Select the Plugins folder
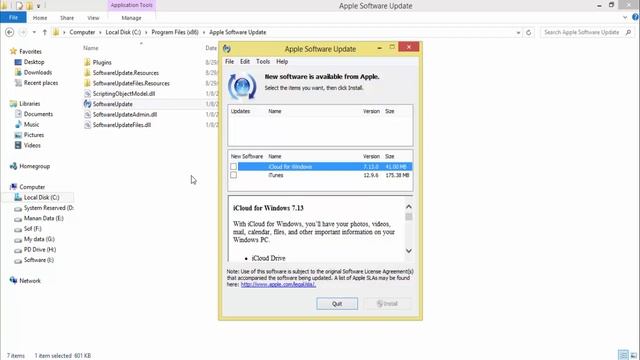 pyautogui.click(x=102, y=62)
